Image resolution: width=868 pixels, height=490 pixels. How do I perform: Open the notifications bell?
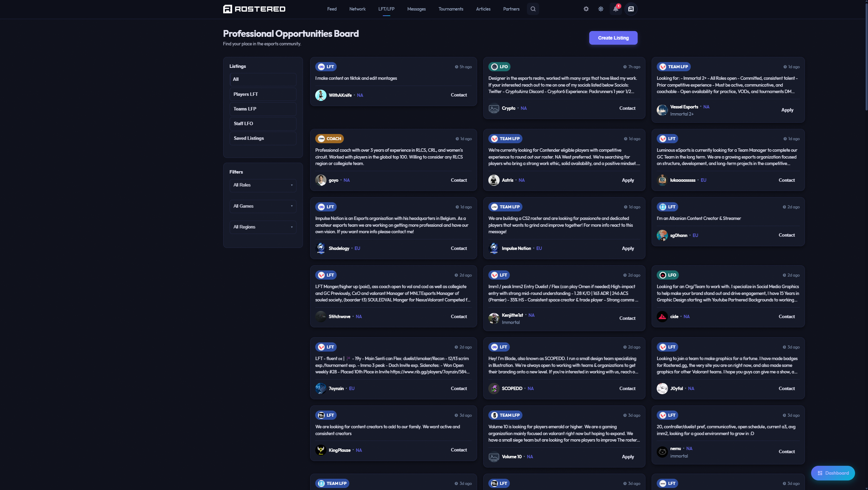click(x=616, y=9)
